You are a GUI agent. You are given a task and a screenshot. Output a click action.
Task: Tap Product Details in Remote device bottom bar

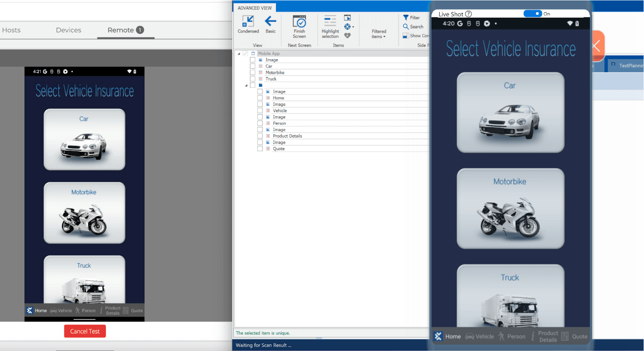[110, 310]
